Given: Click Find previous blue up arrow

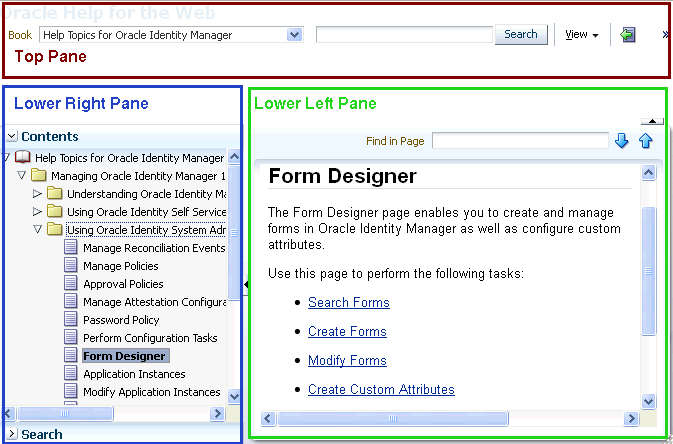Looking at the screenshot, I should click(x=646, y=141).
